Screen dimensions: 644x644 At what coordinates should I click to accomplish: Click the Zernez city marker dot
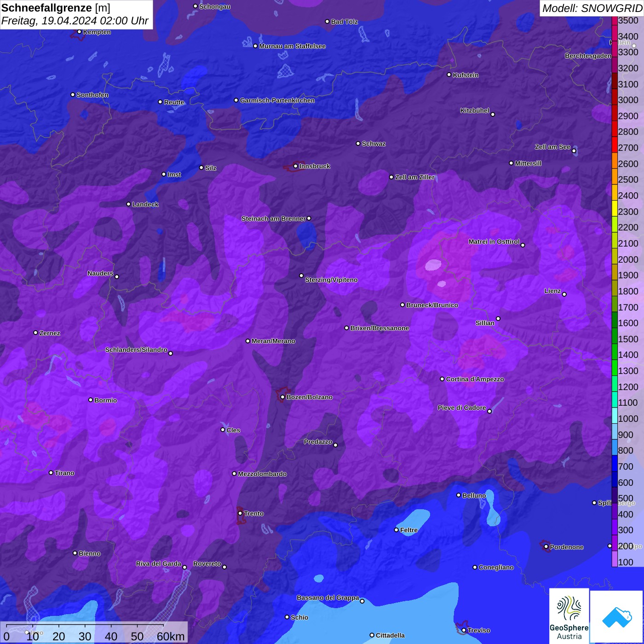pos(36,333)
